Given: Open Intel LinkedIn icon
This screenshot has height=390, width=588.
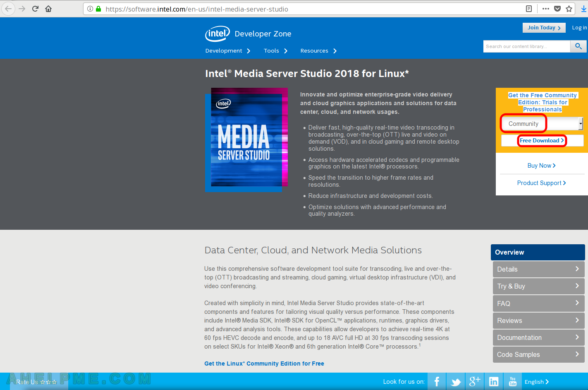Looking at the screenshot, I should click(x=494, y=381).
